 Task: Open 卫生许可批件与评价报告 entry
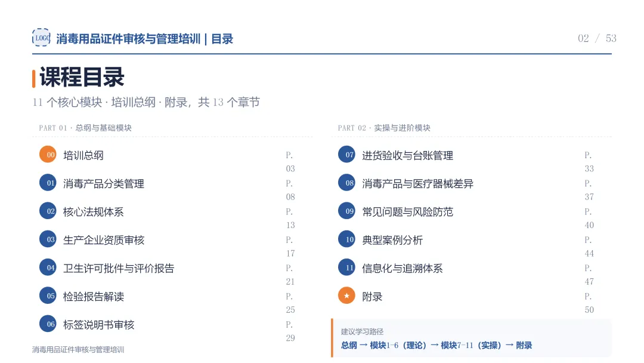(x=119, y=269)
